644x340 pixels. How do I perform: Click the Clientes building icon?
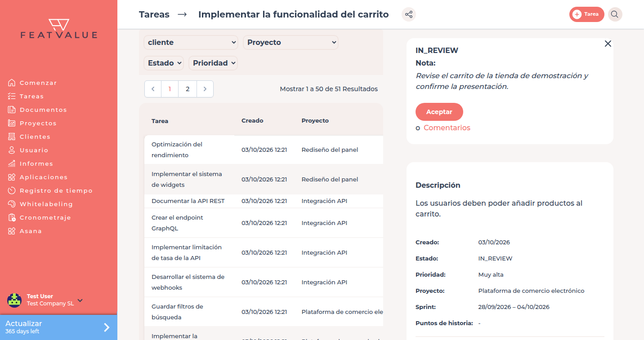[x=12, y=137]
